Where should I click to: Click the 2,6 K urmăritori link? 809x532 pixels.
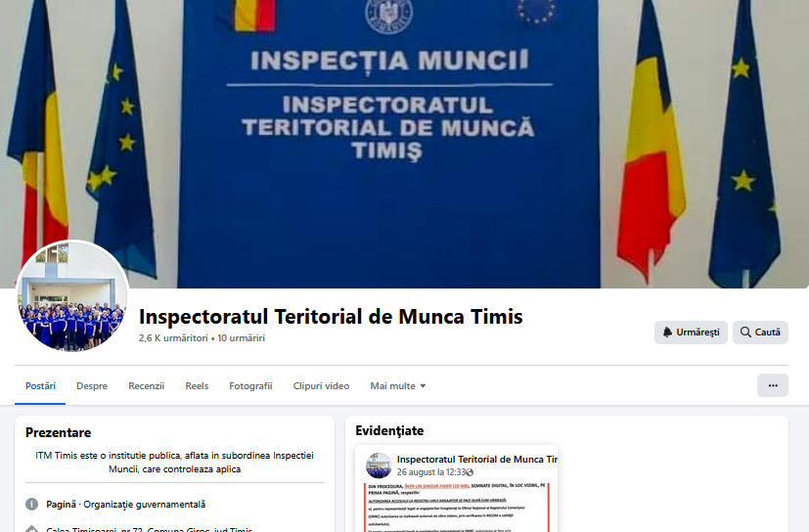click(x=173, y=338)
